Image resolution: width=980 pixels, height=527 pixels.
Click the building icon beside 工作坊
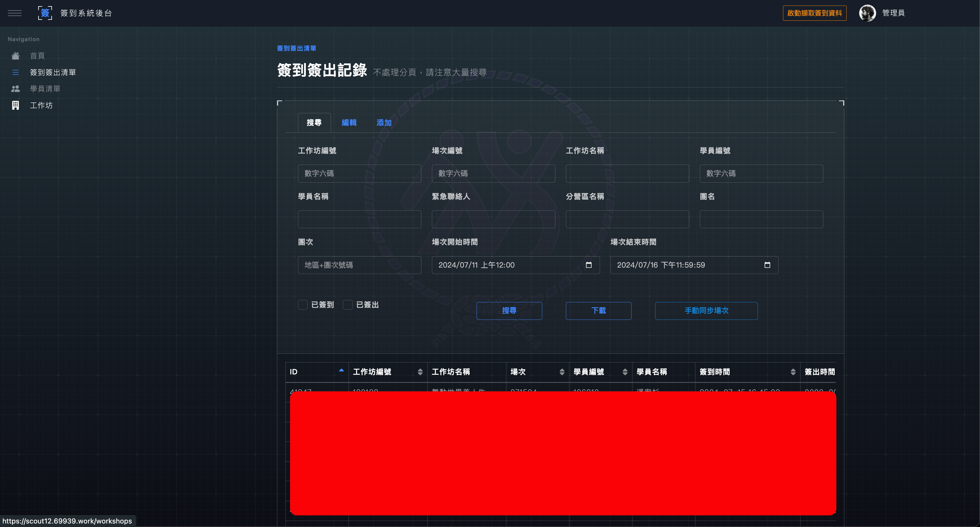click(x=15, y=105)
